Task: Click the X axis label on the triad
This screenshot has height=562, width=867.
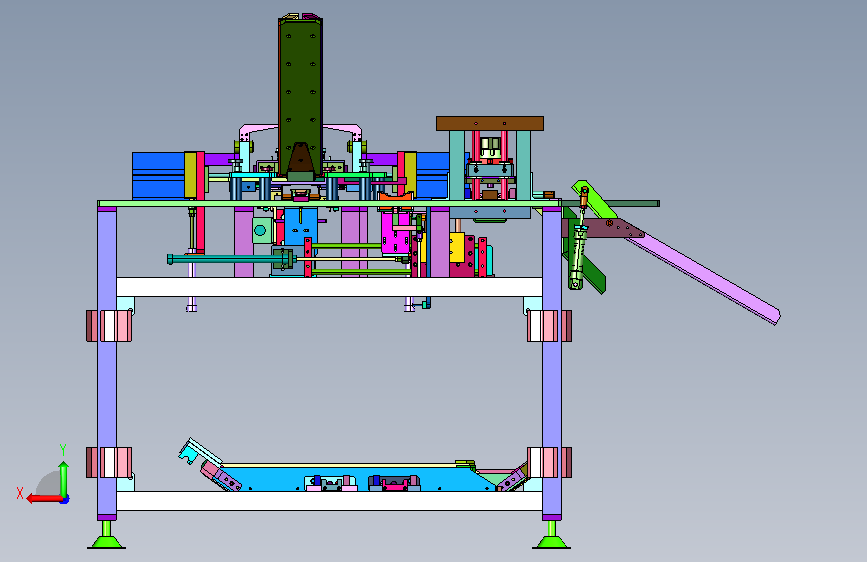Action: point(20,493)
